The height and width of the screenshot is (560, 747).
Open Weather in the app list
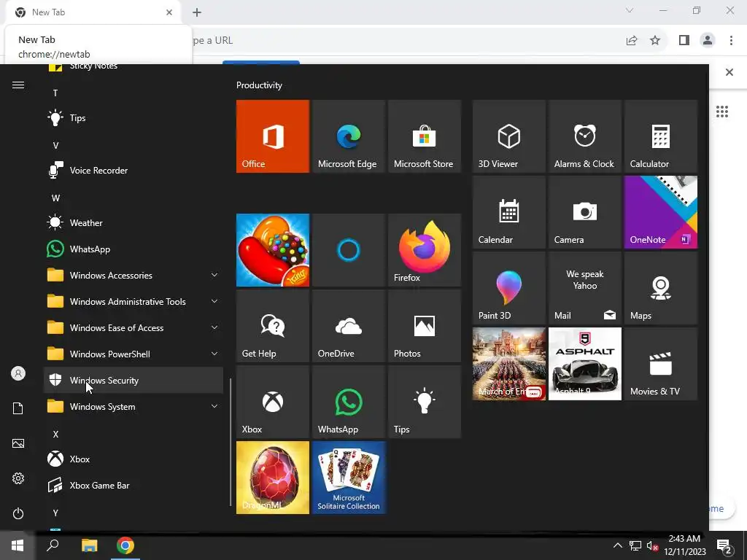[133, 222]
